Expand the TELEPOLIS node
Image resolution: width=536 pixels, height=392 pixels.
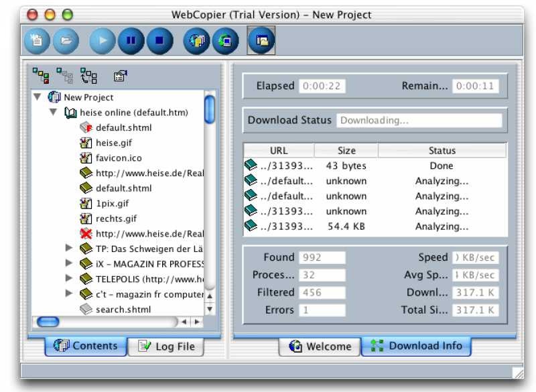click(69, 278)
